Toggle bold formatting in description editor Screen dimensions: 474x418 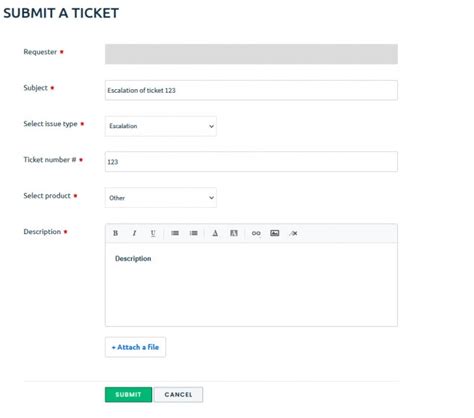115,233
